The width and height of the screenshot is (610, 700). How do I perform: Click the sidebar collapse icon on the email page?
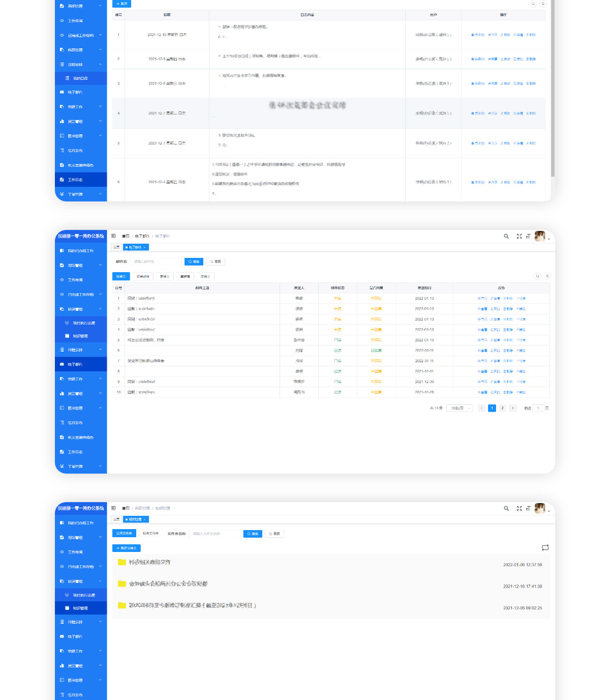point(113,236)
